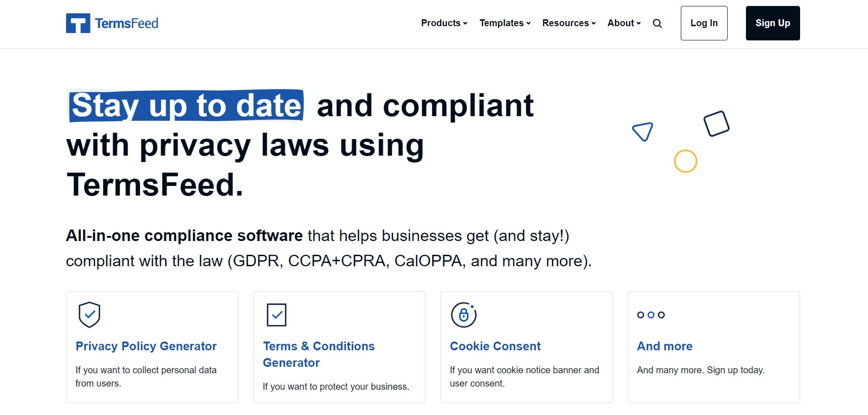The width and height of the screenshot is (868, 415).
Task: Click the blue triangle decorative shape
Action: pos(643,131)
